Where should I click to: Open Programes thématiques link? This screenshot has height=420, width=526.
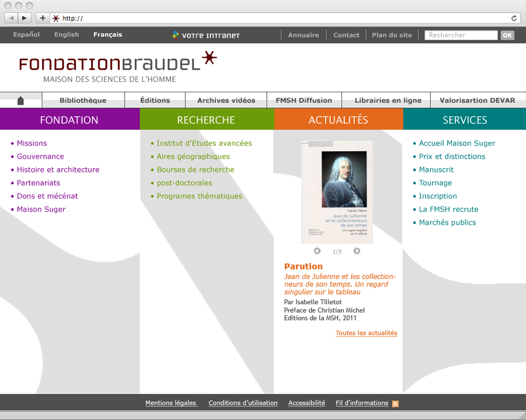point(200,196)
